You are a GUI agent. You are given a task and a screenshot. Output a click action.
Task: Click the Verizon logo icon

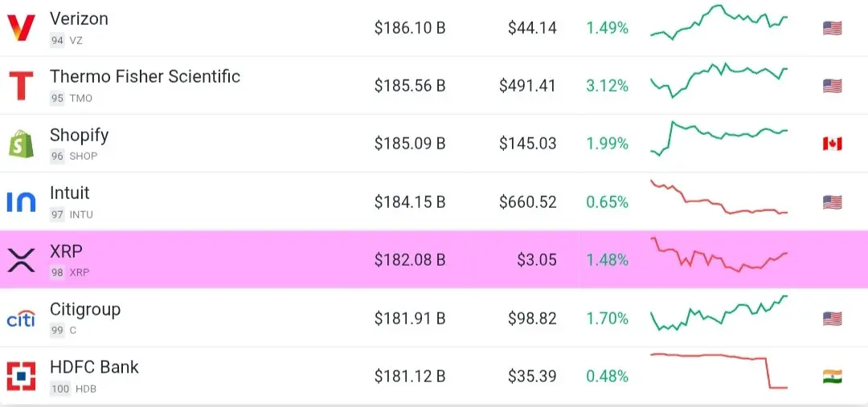[21, 27]
